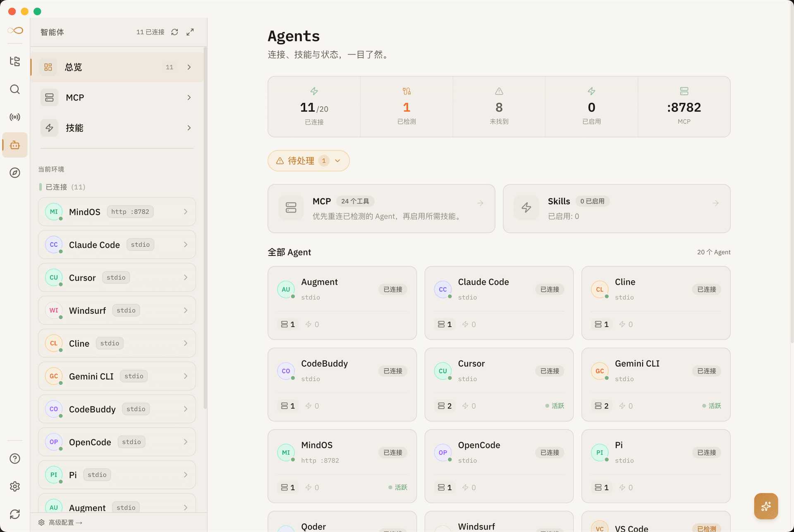
Task: Open the Pi agent row in sidebar
Action: click(x=117, y=475)
